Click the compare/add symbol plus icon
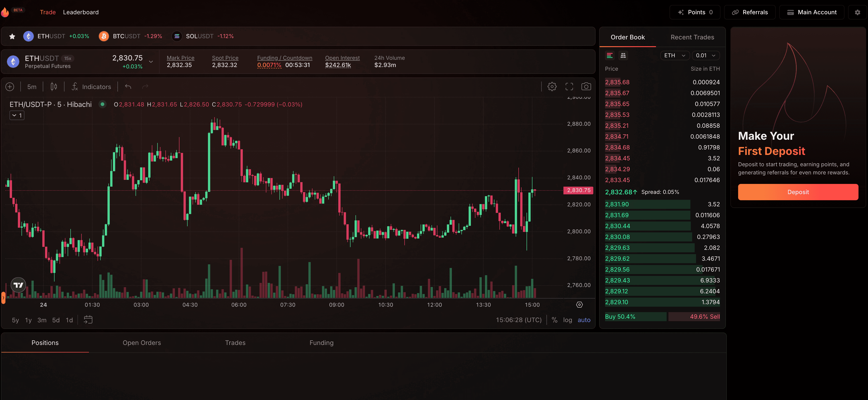 (10, 87)
